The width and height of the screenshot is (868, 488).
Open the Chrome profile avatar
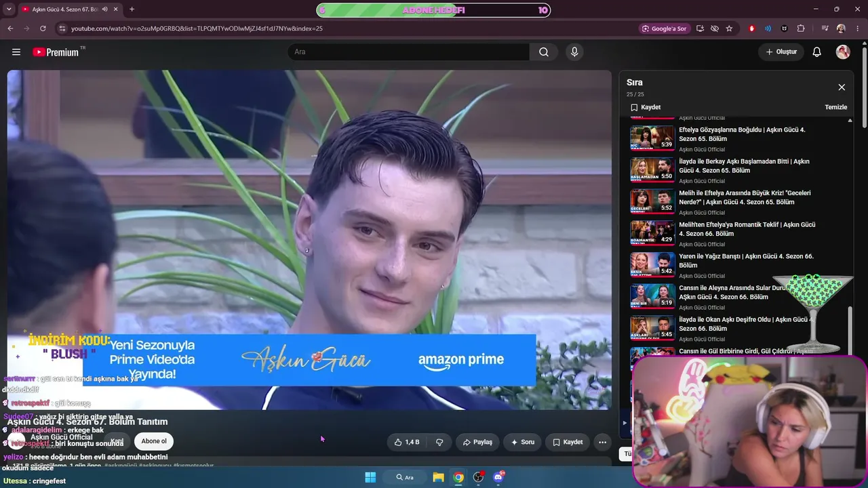[x=841, y=28]
